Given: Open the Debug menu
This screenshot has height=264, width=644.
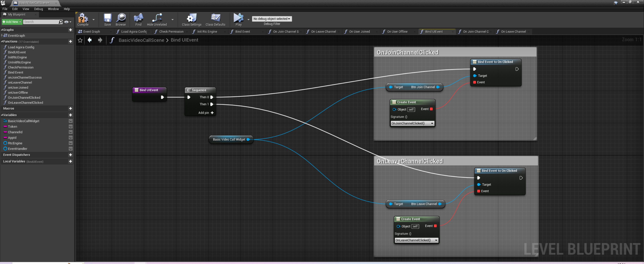Looking at the screenshot, I should (38, 9).
